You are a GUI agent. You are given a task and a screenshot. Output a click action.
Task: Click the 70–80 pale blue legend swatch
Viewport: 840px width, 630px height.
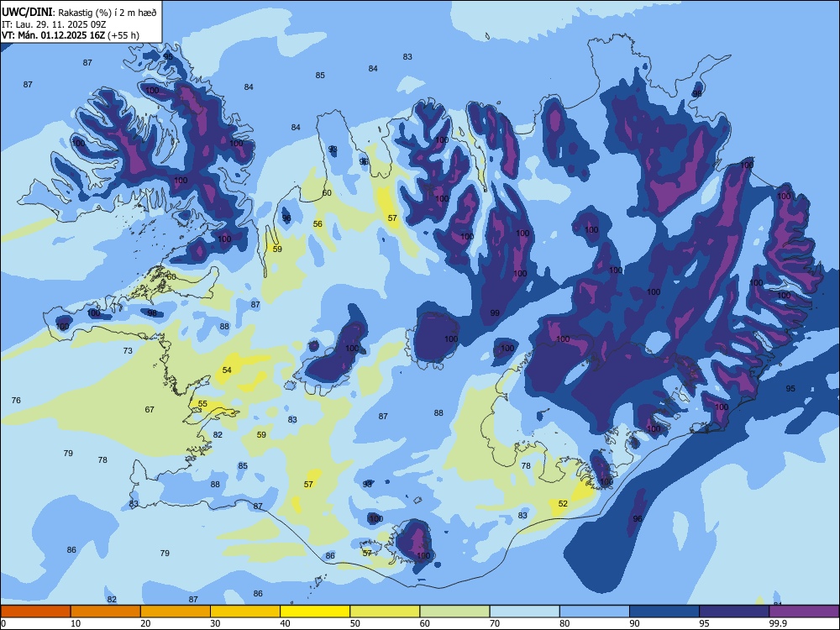click(x=525, y=612)
